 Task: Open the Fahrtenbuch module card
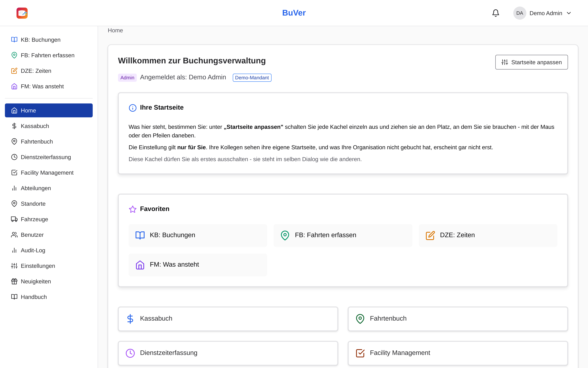pos(458,319)
